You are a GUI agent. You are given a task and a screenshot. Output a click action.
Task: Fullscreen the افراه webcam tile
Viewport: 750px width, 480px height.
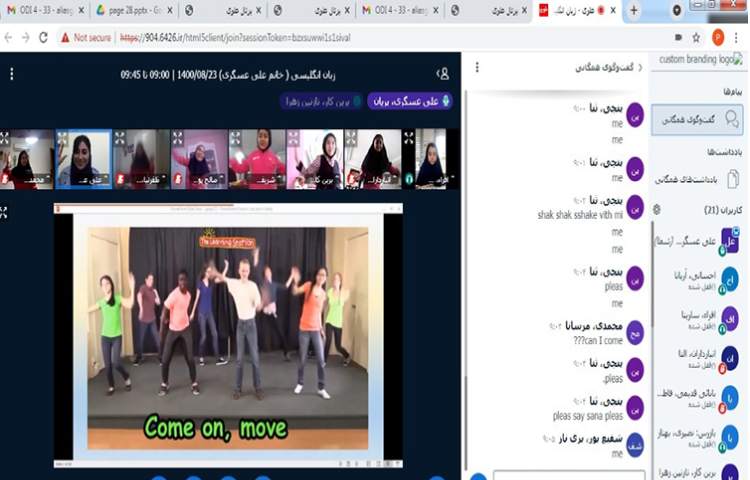click(409, 139)
